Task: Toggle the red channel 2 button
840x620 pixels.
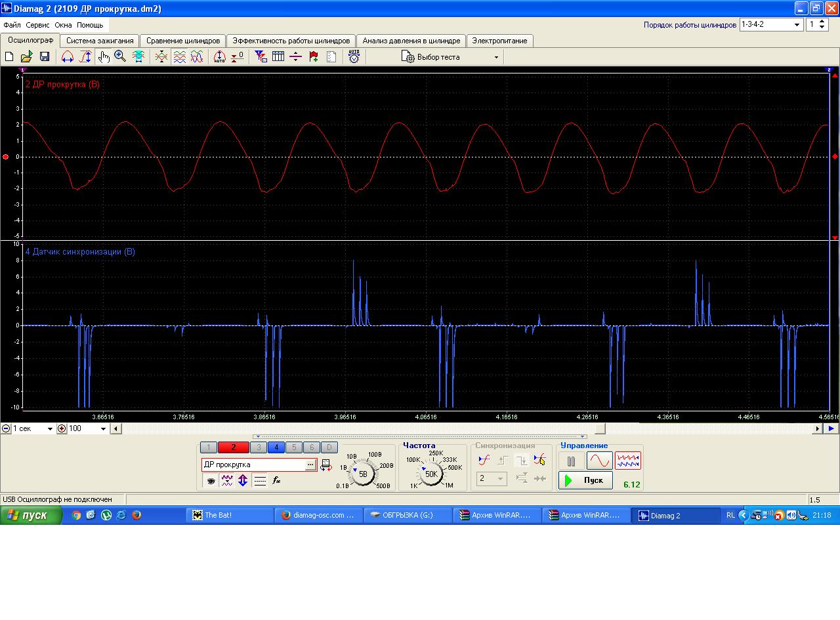Action: [x=233, y=447]
